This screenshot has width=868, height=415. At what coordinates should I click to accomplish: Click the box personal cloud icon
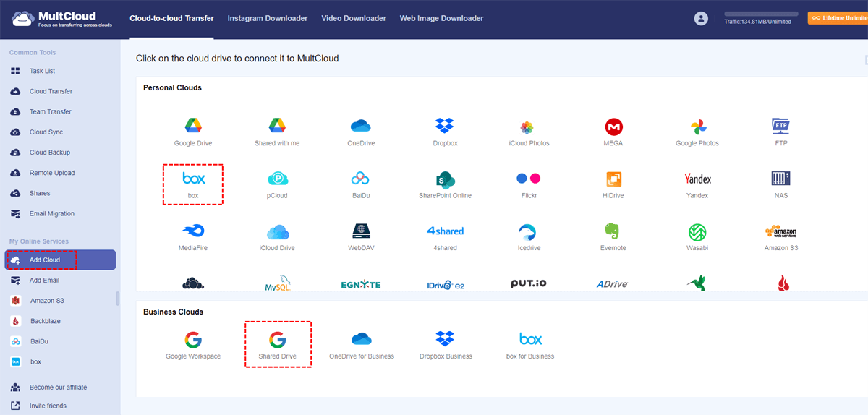193,179
